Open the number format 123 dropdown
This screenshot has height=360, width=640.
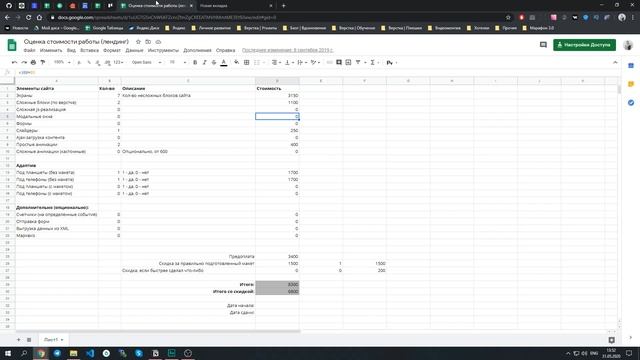tap(118, 62)
